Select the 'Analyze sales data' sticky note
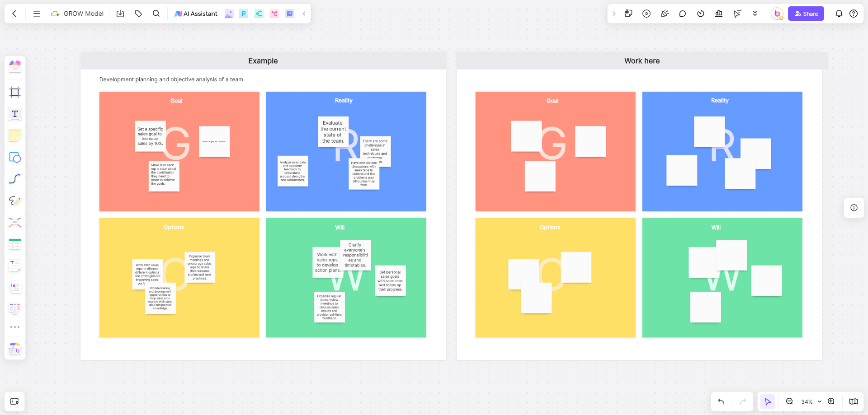The image size is (868, 415). (x=293, y=171)
